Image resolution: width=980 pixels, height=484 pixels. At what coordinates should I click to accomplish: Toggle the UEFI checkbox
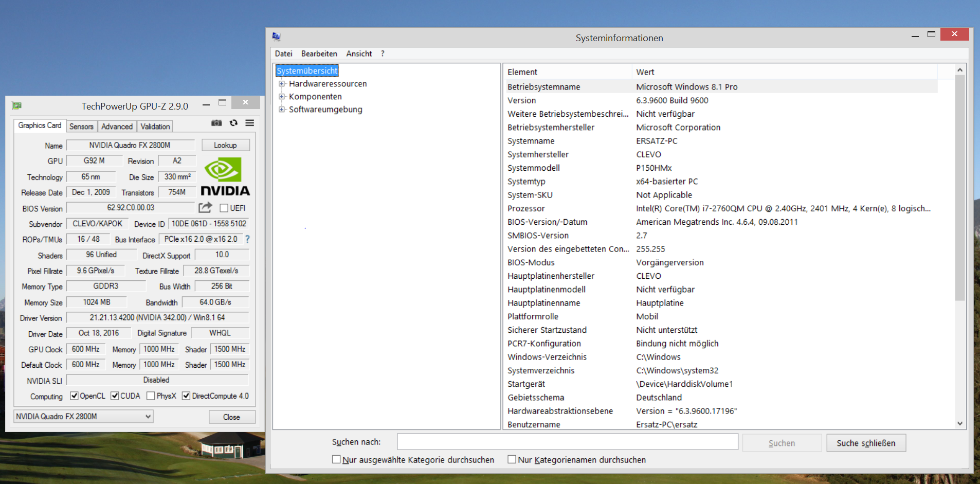tap(224, 208)
